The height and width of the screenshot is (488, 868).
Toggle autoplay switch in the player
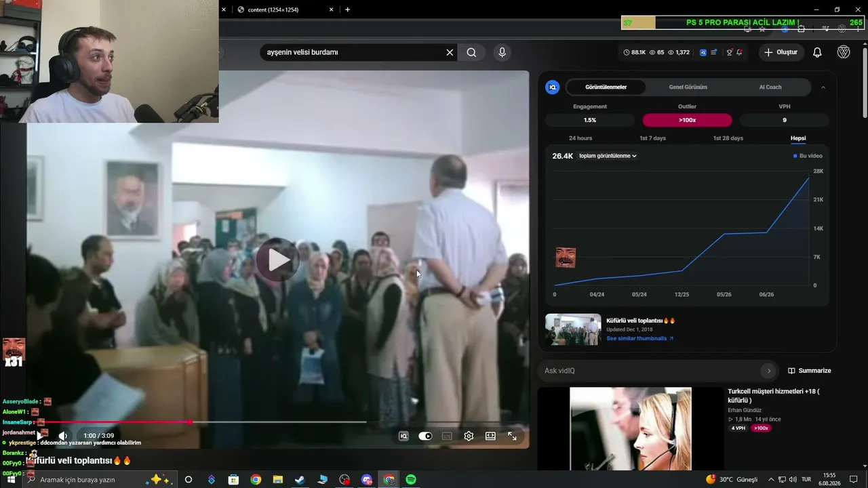[x=425, y=436]
